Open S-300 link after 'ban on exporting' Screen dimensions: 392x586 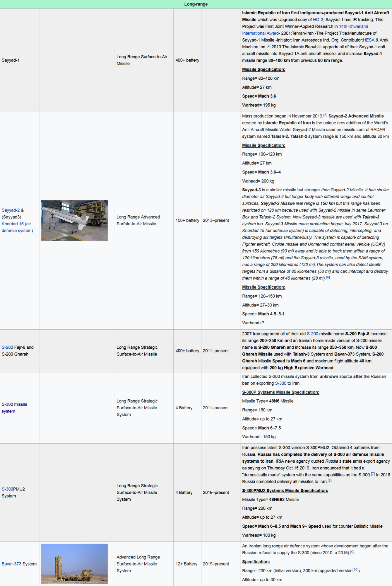coord(280,383)
